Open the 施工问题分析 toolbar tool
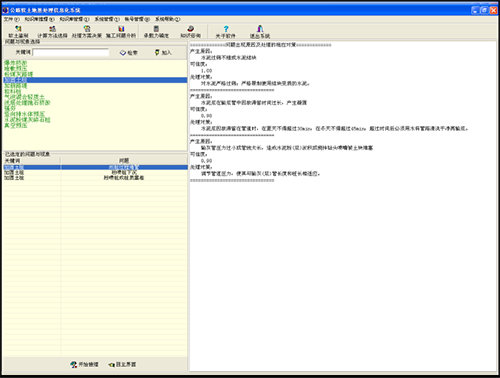Image resolution: width=500 pixels, height=378 pixels. point(121,32)
